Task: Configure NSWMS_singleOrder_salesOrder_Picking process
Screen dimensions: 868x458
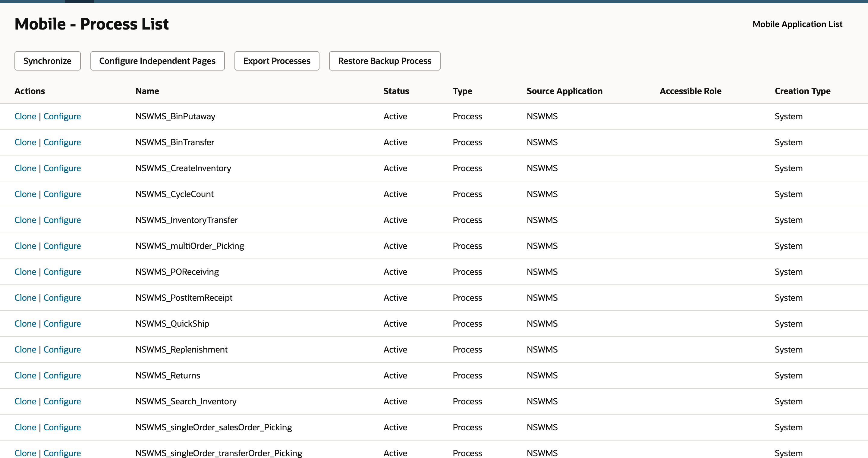Action: [62, 427]
